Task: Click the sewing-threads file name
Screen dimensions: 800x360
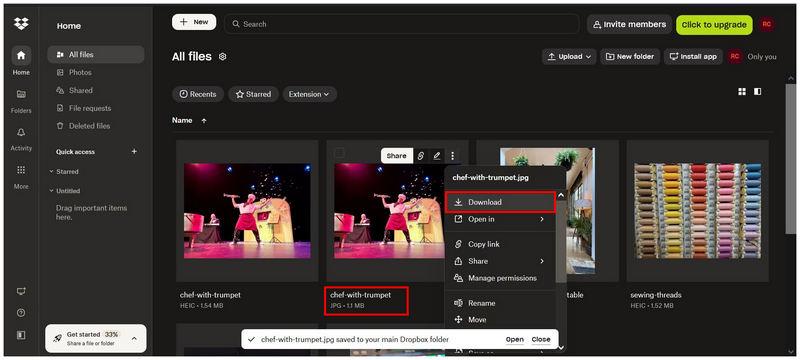Action: (x=656, y=295)
